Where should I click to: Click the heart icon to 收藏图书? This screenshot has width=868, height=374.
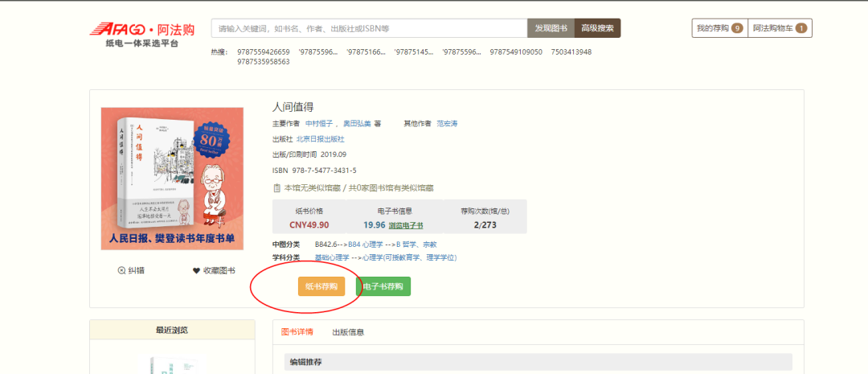(196, 271)
